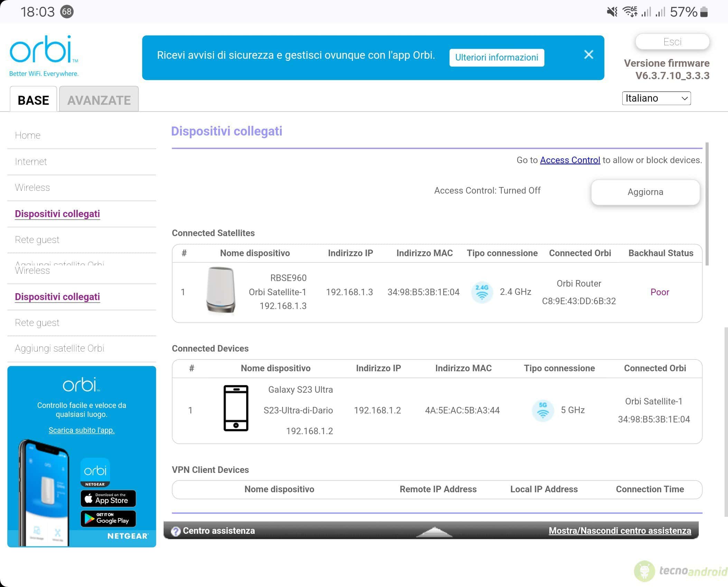
Task: Click the 5G Wi-Fi connection icon
Action: point(543,410)
